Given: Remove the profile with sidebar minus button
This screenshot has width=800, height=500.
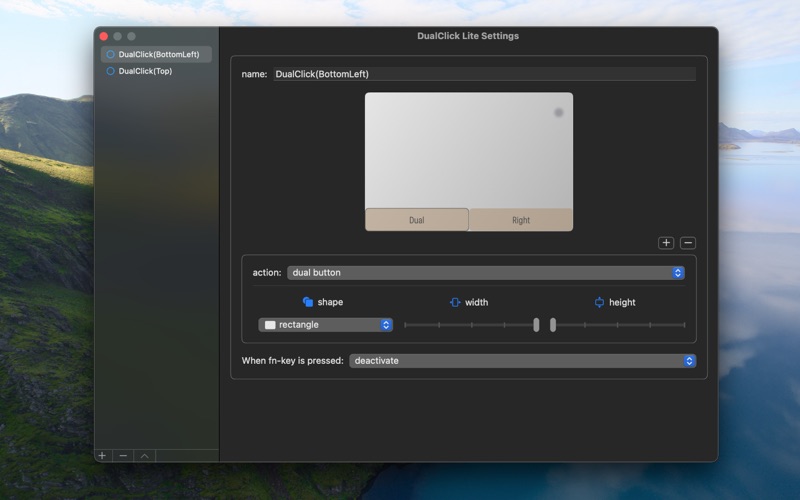Looking at the screenshot, I should (123, 456).
